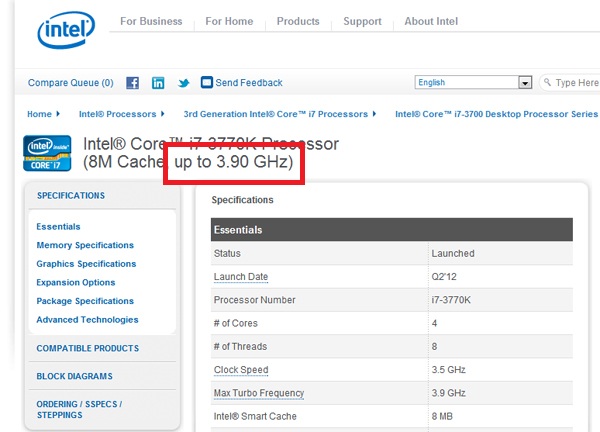Click the # of Cores row label
The image size is (600, 432).
(x=236, y=323)
